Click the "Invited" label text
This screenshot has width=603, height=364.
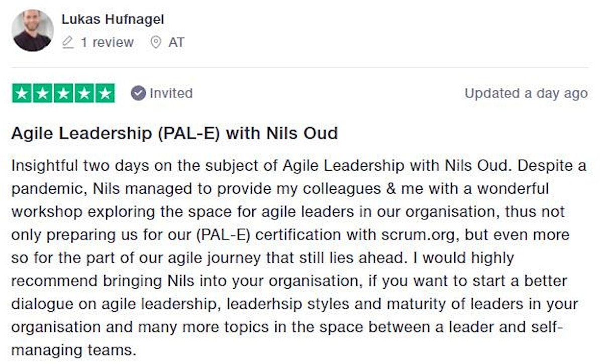(x=171, y=93)
